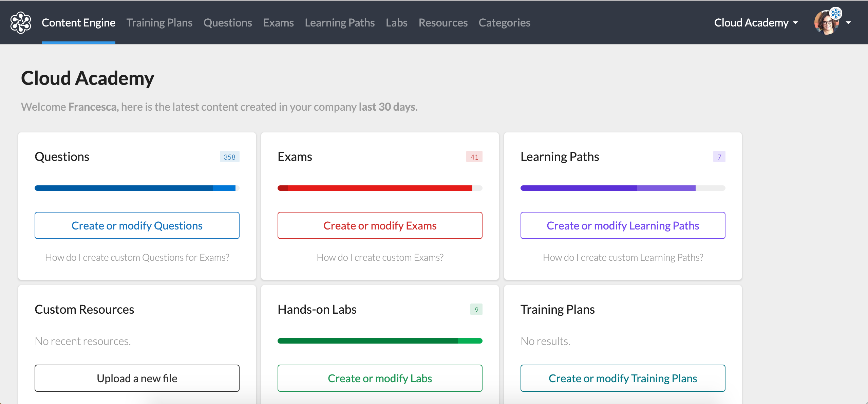Open the Cloud Academy company dropdown
Screen dimensions: 868x404
[x=756, y=23]
